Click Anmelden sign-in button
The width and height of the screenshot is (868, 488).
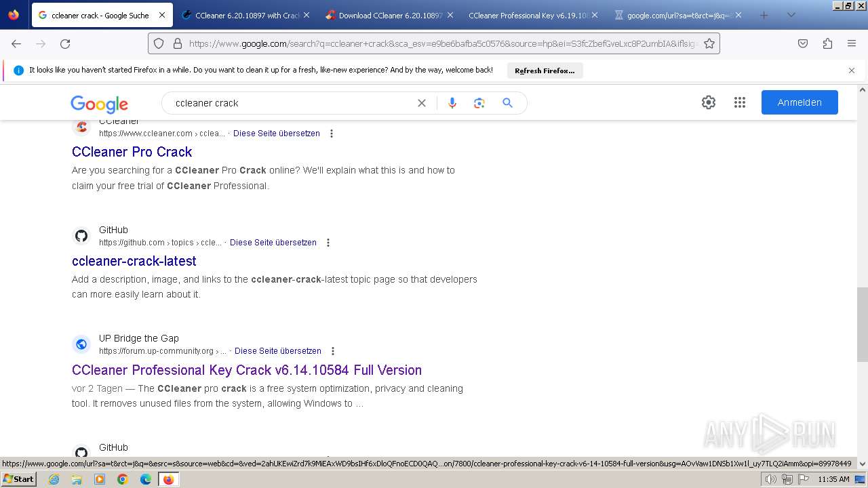coord(800,102)
